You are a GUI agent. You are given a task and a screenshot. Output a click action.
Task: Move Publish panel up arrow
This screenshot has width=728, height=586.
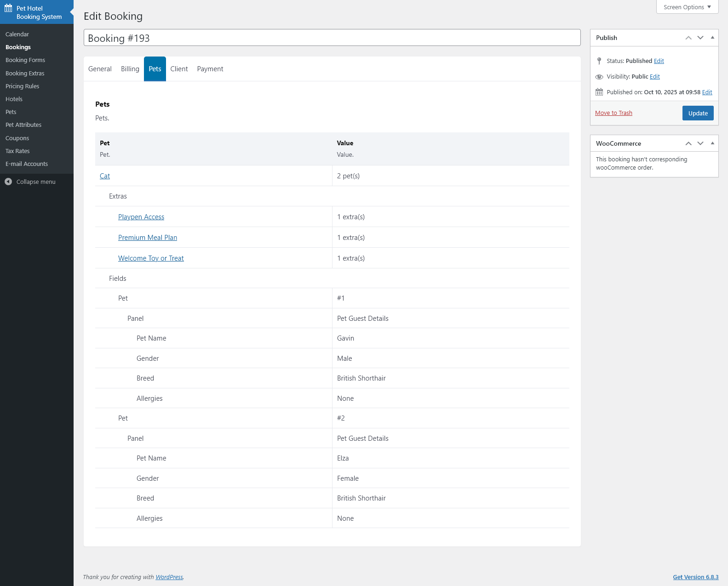pyautogui.click(x=688, y=38)
